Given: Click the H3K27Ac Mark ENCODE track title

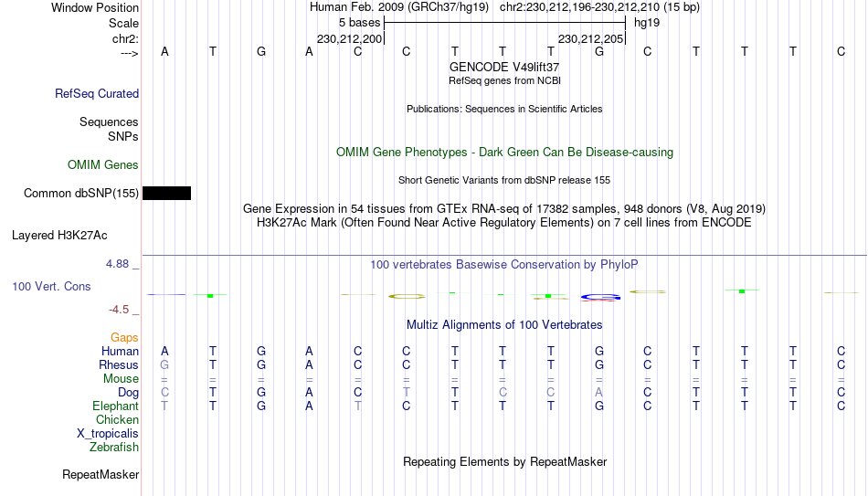Looking at the screenshot, I should pos(504,223).
